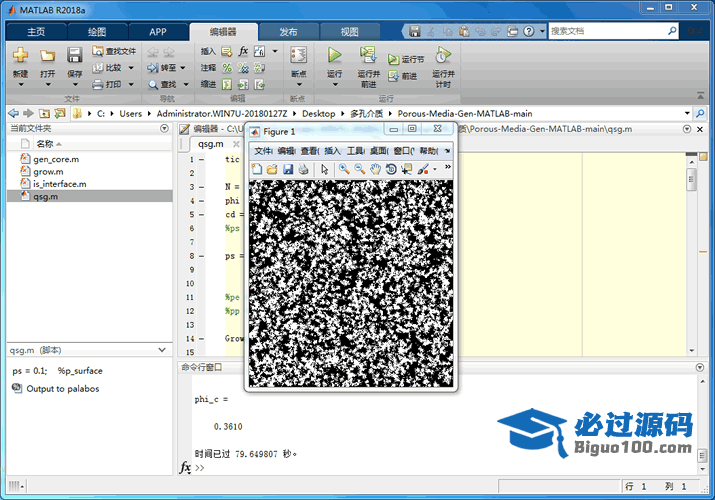Click the Compare (比较) icon
Viewport: 715px width, 500px height.
click(98, 68)
